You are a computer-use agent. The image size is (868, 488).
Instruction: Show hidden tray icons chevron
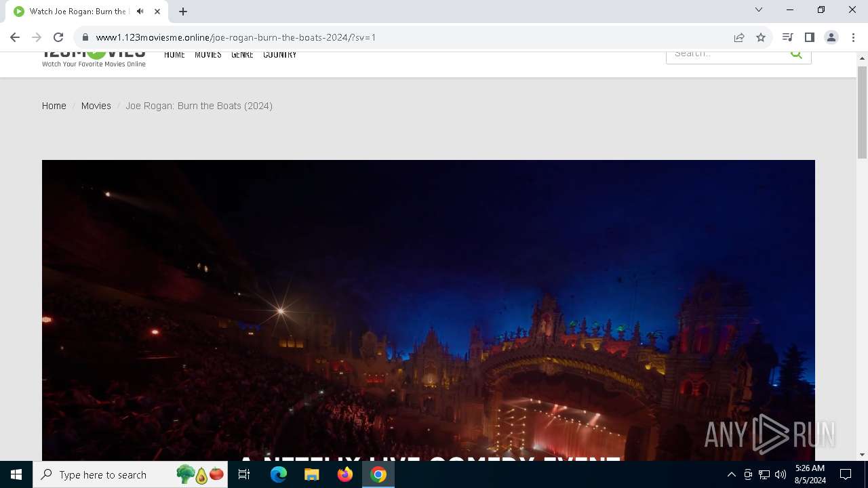click(x=731, y=474)
